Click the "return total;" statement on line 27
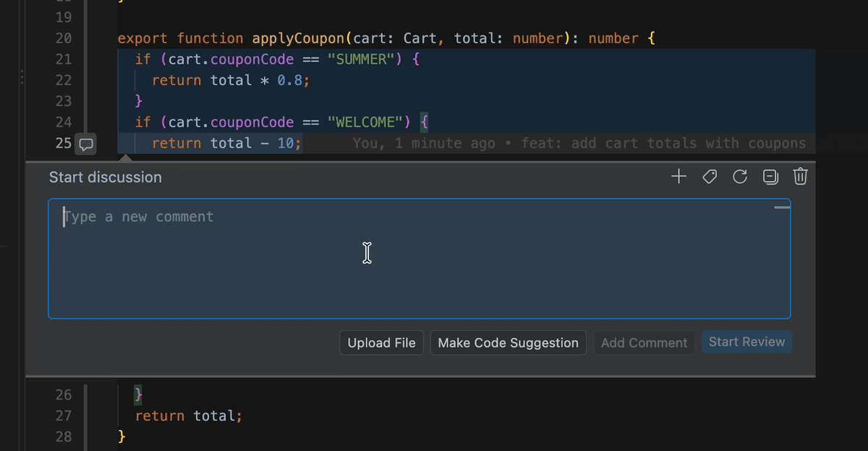The width and height of the screenshot is (868, 451). [189, 416]
